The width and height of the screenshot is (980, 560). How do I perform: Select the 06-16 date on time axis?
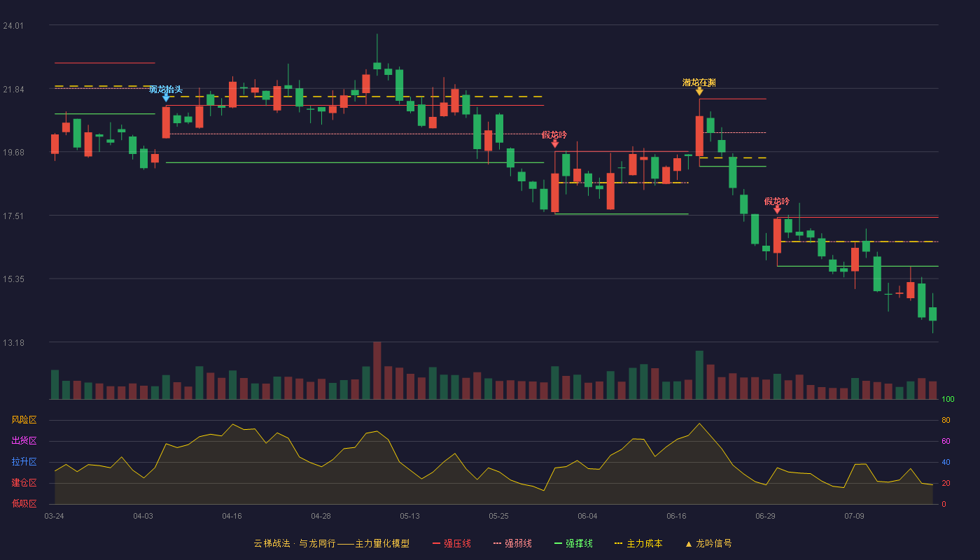[676, 516]
